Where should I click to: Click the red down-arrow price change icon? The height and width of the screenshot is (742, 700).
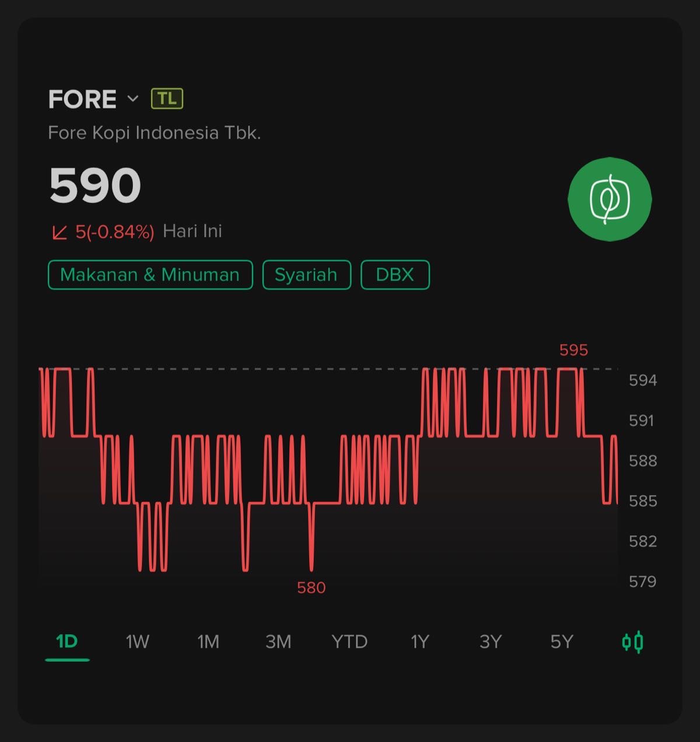point(60,233)
